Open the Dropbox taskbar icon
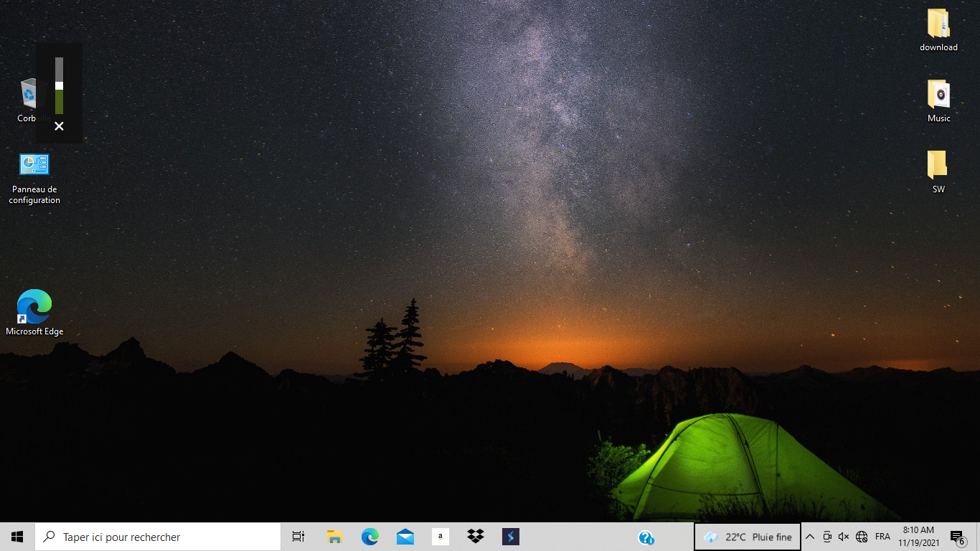Viewport: 980px width, 551px height. [475, 537]
